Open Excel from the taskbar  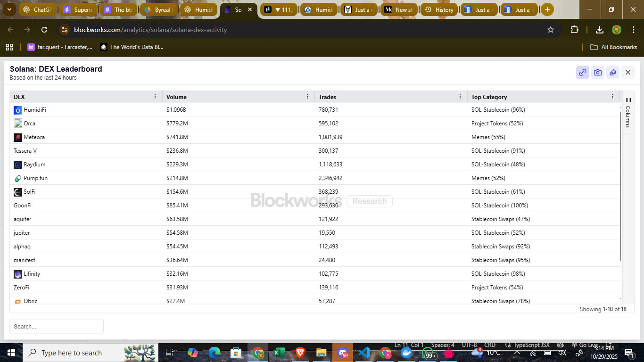(x=278, y=353)
